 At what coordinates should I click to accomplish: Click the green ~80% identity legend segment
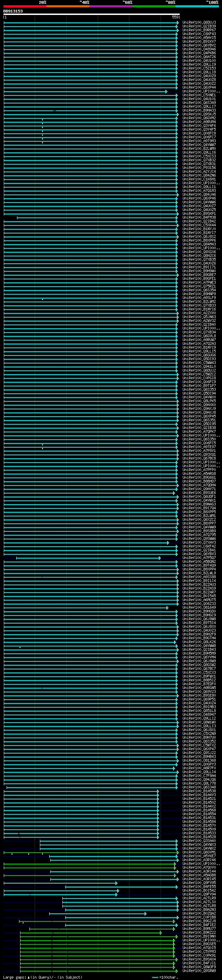pos(154,6)
